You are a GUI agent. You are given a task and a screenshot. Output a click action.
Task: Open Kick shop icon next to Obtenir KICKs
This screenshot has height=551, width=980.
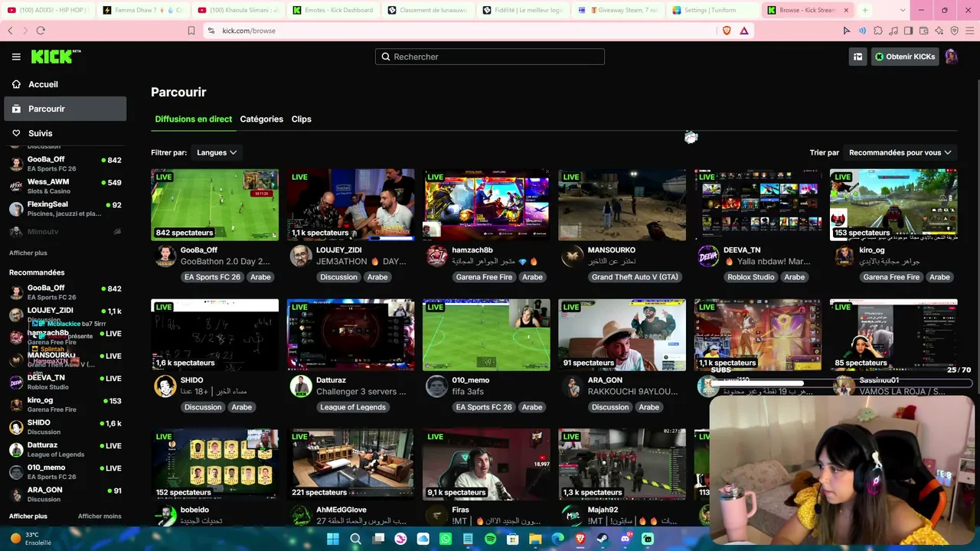pos(857,57)
